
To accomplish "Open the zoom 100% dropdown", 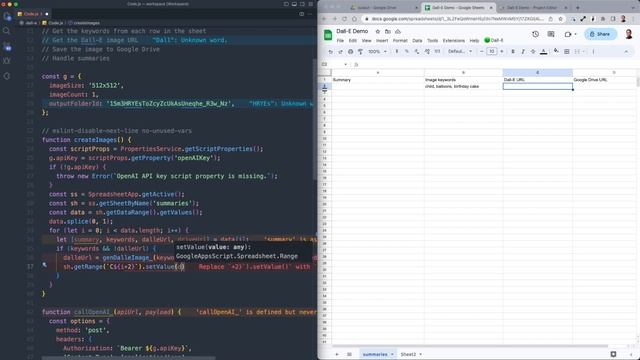I will pos(377,52).
